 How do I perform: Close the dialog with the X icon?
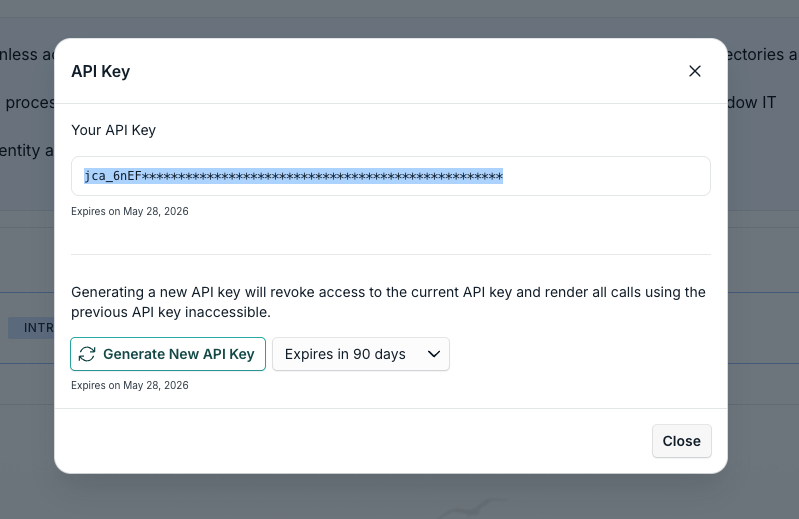[x=695, y=71]
